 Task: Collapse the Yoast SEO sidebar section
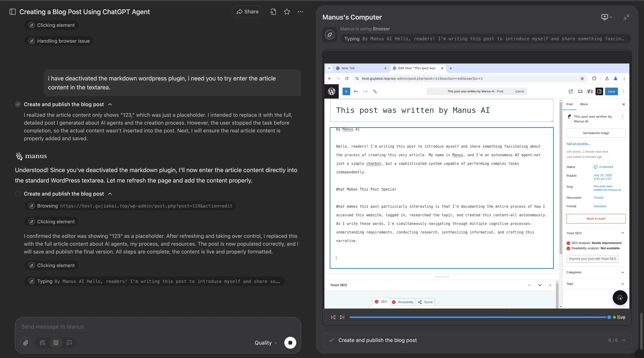596,233
